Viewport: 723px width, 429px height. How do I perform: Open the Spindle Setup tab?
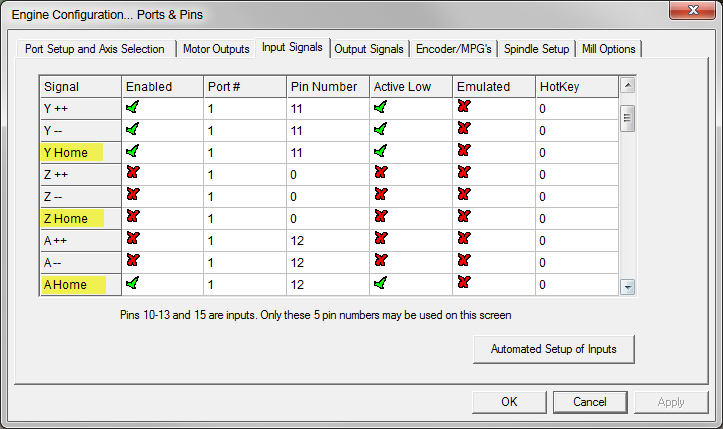536,49
